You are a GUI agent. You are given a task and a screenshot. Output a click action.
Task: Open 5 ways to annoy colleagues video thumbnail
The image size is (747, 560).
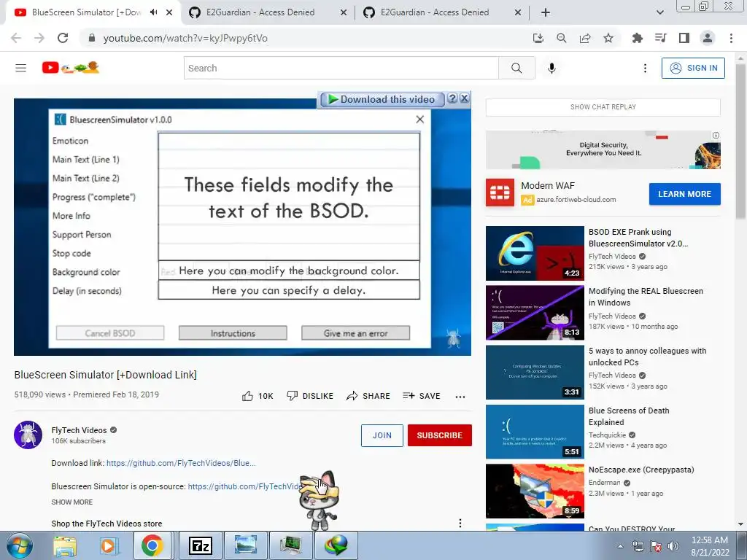[x=535, y=373]
